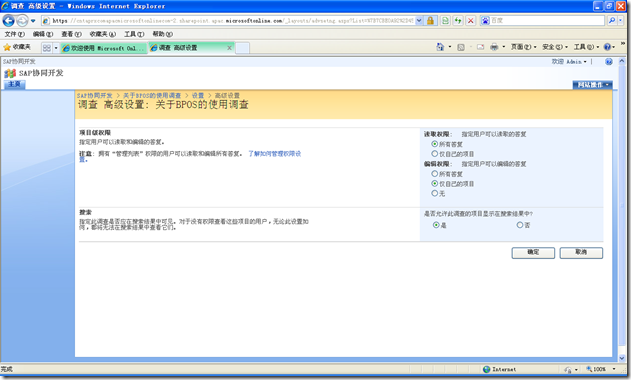Click into the 百度 search box
The width and height of the screenshot is (631, 380).
(547, 21)
